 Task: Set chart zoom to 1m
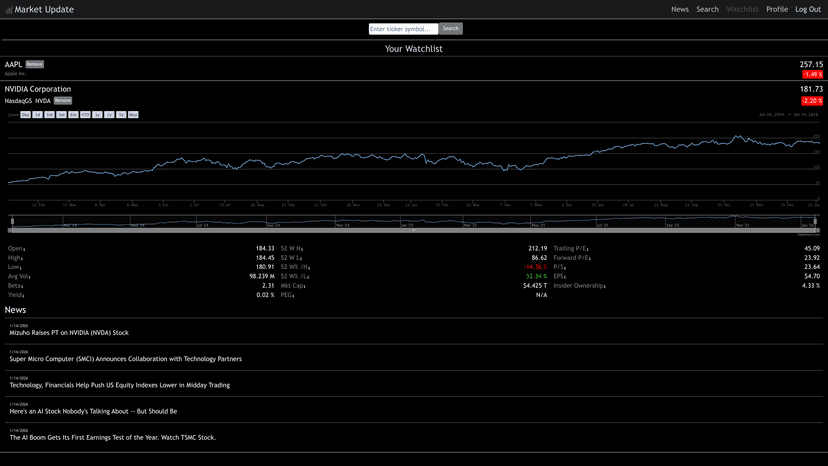coord(49,115)
